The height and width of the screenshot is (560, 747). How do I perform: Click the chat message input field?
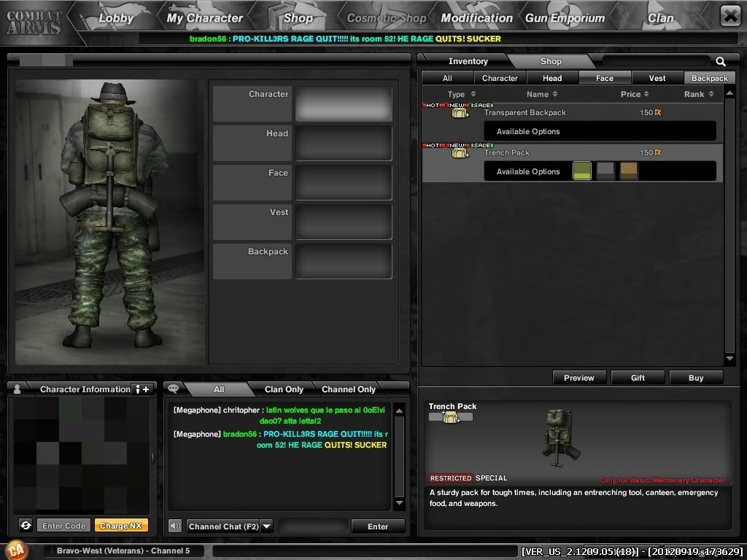tap(313, 526)
